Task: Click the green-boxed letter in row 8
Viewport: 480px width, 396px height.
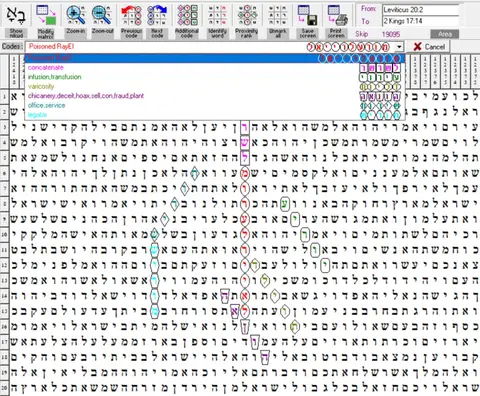Action: pos(284,204)
